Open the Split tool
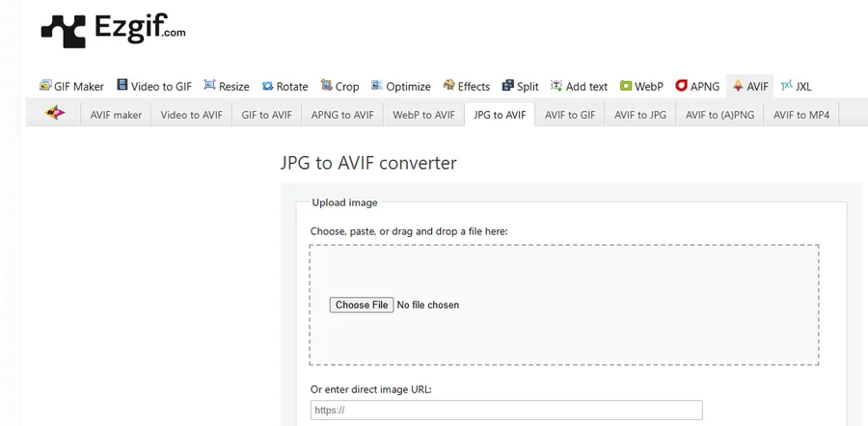This screenshot has height=426, width=868. pos(520,86)
